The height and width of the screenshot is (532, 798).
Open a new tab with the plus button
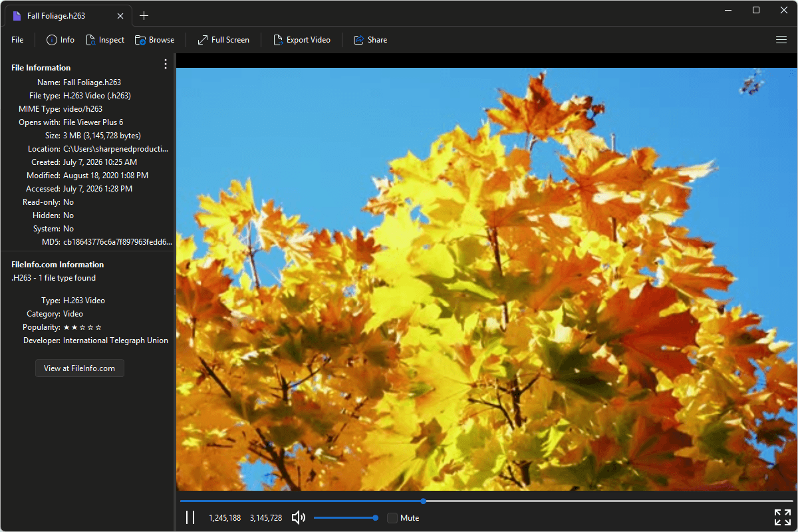pyautogui.click(x=144, y=15)
